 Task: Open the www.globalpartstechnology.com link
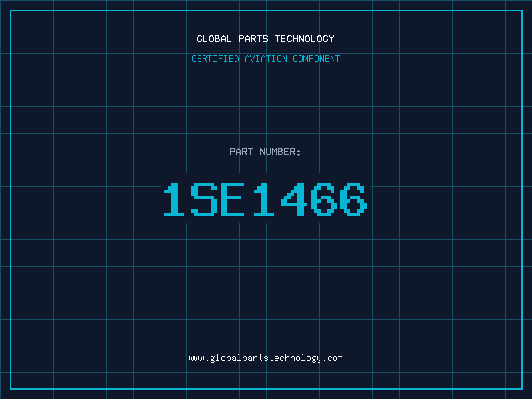(266, 358)
